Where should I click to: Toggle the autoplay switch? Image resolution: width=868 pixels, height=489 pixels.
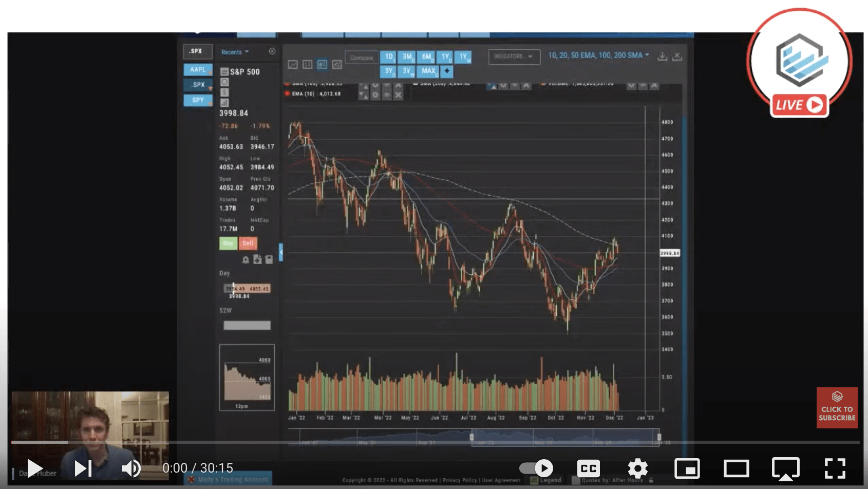tap(536, 468)
